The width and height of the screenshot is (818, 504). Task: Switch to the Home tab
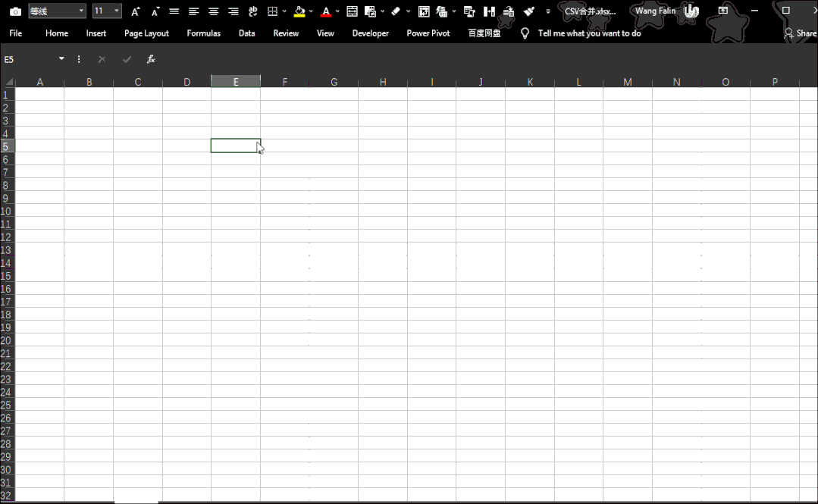click(57, 33)
